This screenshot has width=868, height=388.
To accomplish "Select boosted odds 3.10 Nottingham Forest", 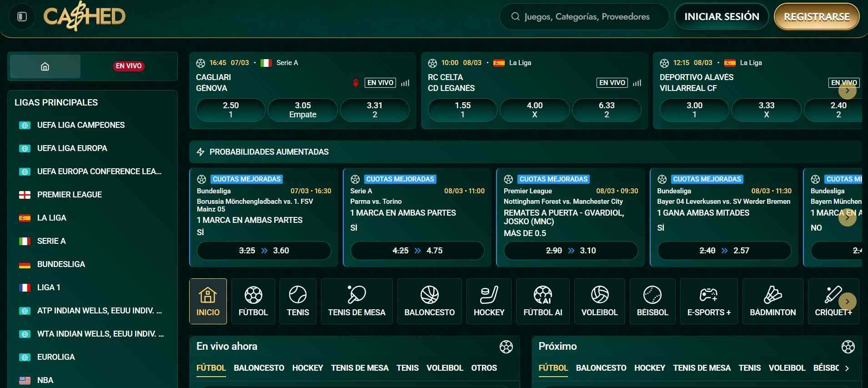I will click(571, 251).
